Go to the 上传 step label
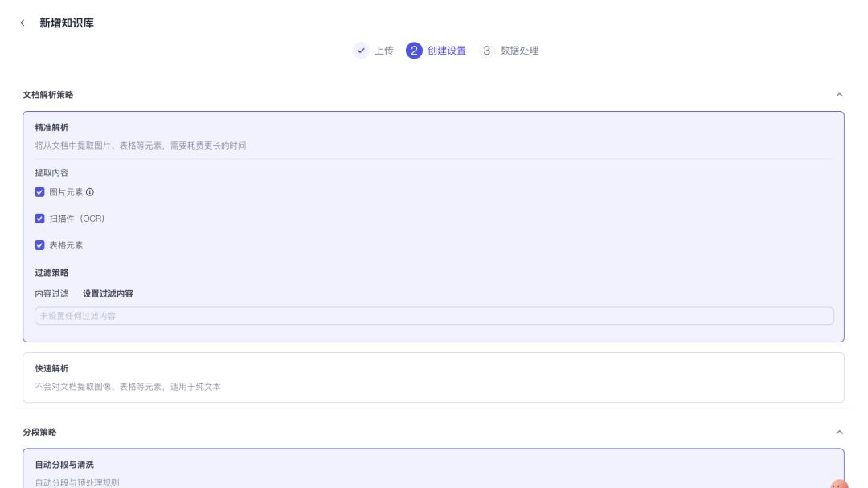Screen dimensions: 868x488 click(384, 51)
